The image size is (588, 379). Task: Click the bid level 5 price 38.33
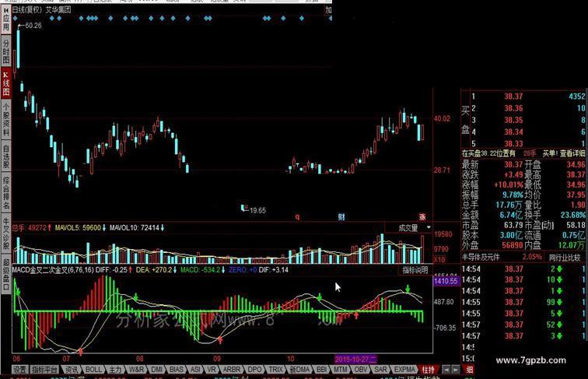coord(513,144)
